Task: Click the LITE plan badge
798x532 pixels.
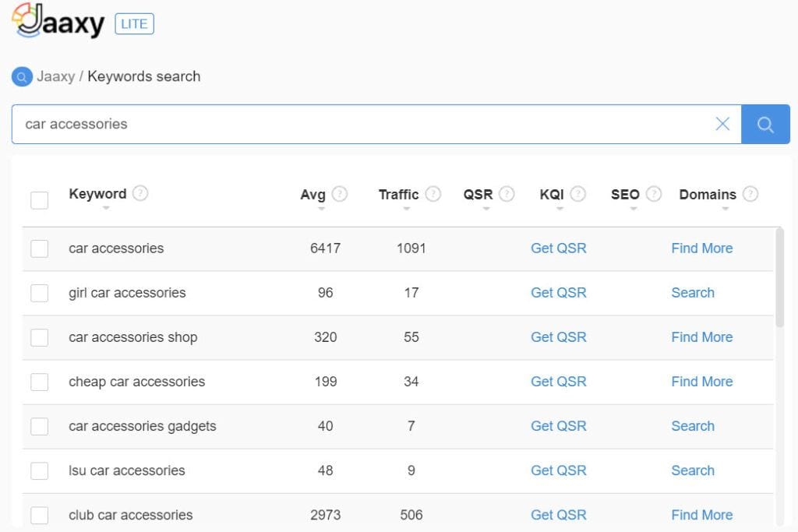Action: pos(134,24)
